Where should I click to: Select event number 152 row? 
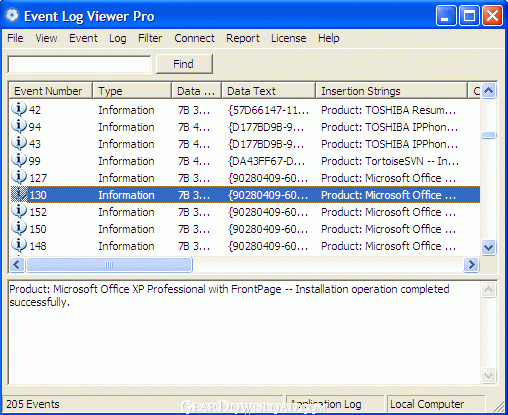click(x=245, y=212)
